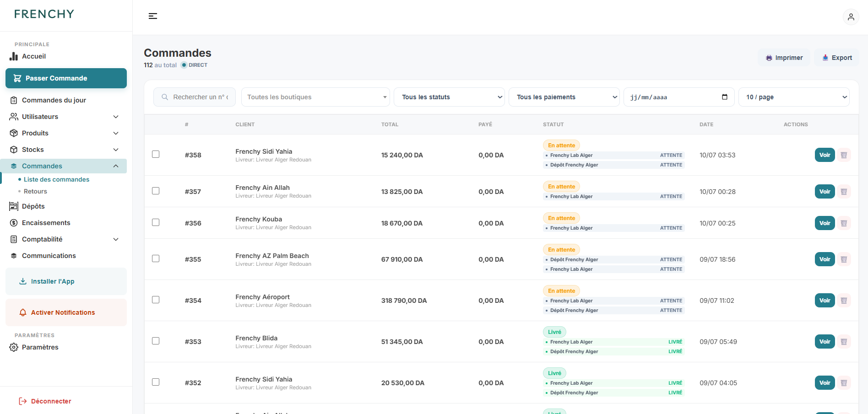The height and width of the screenshot is (414, 868).
Task: Open the Tous les statuts dropdown
Action: (x=449, y=97)
